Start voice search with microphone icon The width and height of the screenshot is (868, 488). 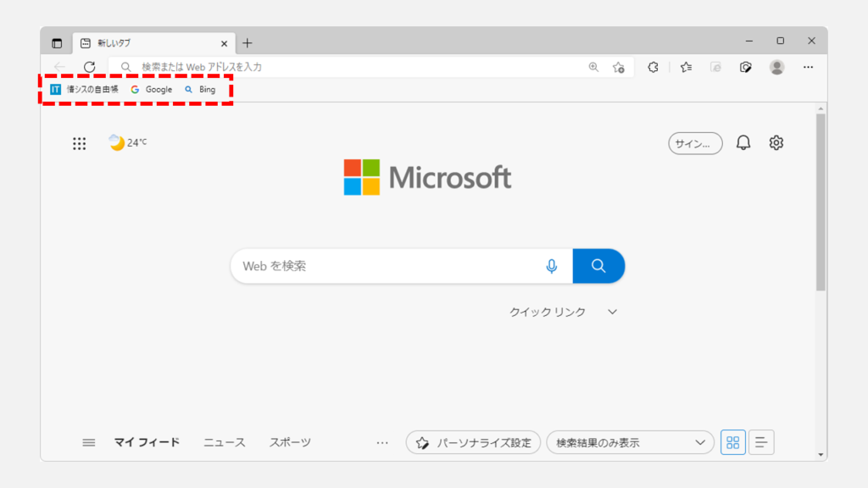coord(551,266)
